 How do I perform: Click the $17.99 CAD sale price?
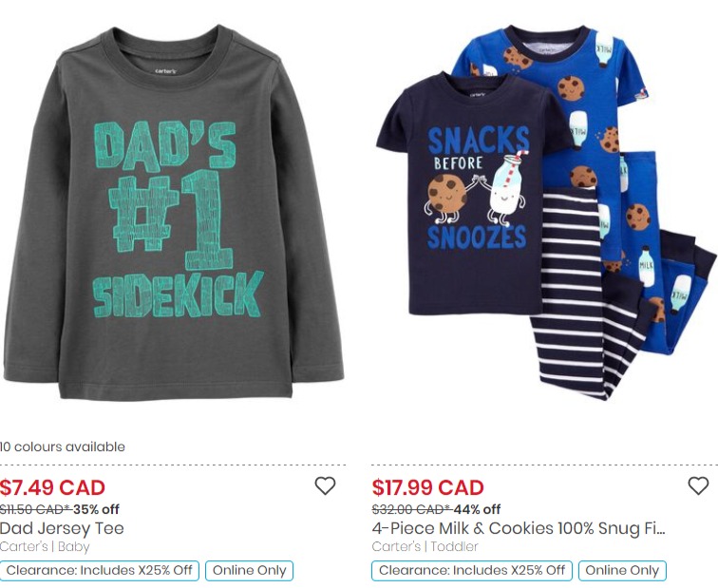coord(427,487)
